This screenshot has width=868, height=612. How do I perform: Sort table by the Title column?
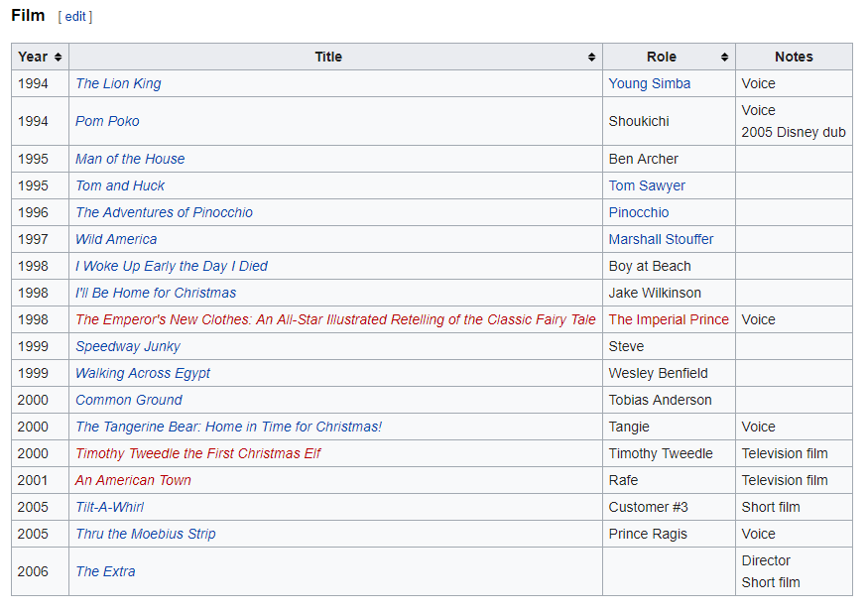335,57
